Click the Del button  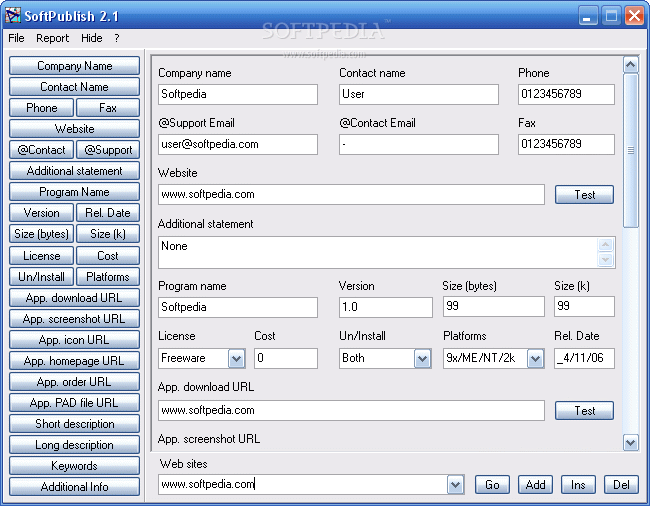click(621, 485)
